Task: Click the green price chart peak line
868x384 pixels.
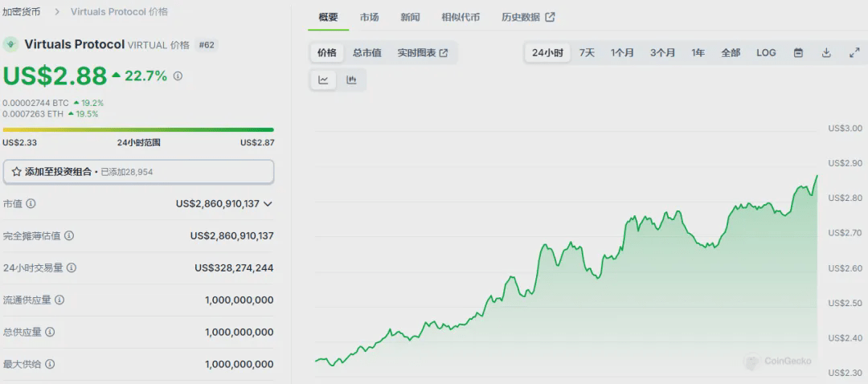Action: 817,176
